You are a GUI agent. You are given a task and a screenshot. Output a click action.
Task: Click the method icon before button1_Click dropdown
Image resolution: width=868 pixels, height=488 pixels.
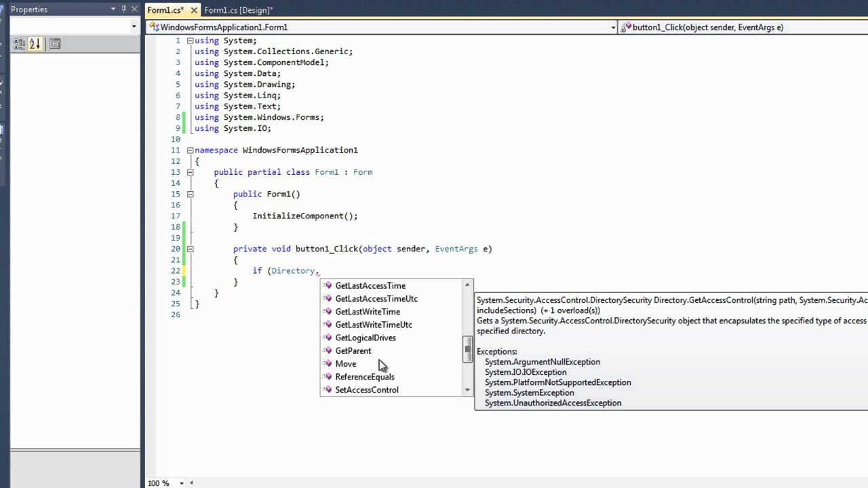tap(627, 27)
